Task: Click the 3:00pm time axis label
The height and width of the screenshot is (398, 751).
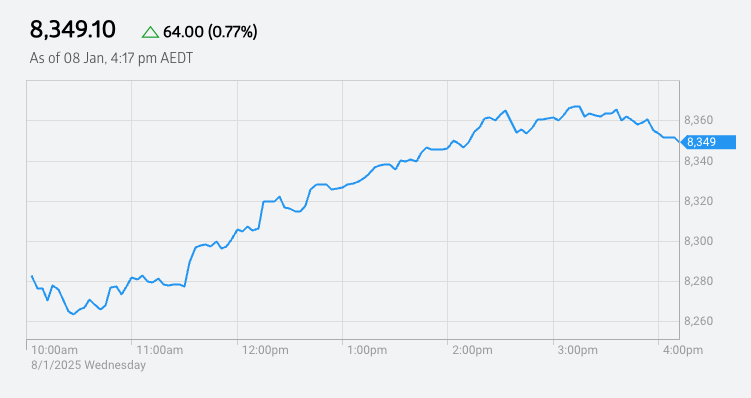Action: [578, 350]
